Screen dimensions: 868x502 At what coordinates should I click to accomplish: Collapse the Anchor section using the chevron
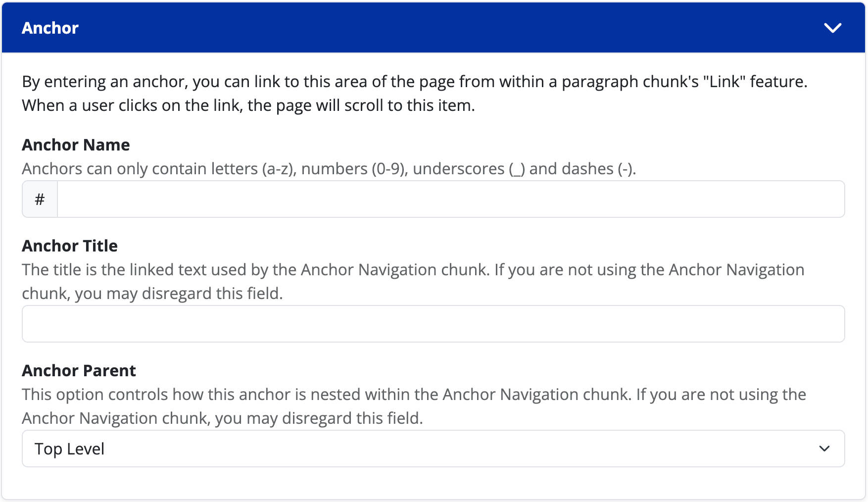[x=832, y=28]
